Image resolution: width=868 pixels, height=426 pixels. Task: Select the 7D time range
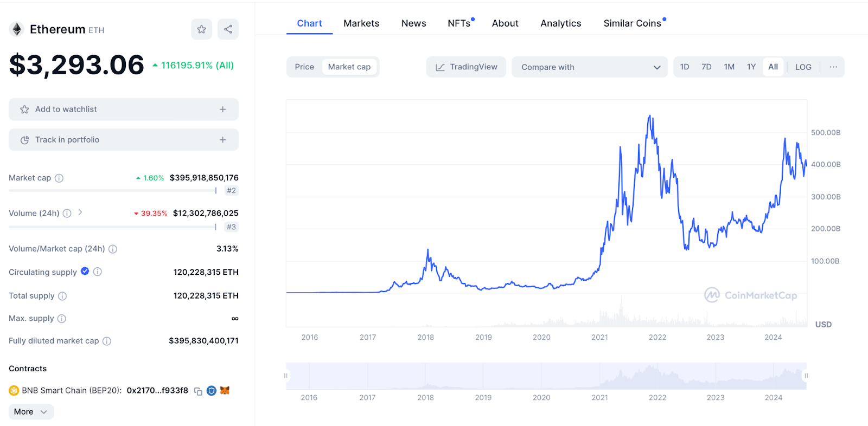pyautogui.click(x=706, y=67)
